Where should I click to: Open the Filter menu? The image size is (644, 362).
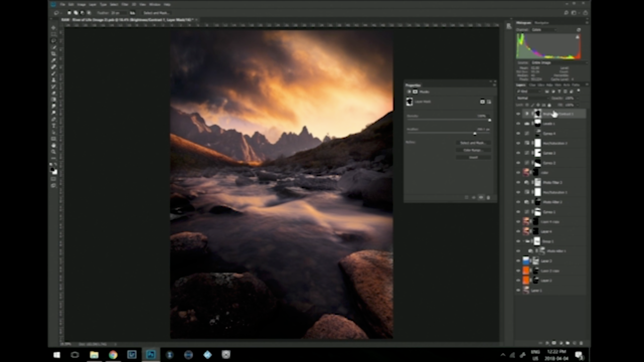(124, 5)
